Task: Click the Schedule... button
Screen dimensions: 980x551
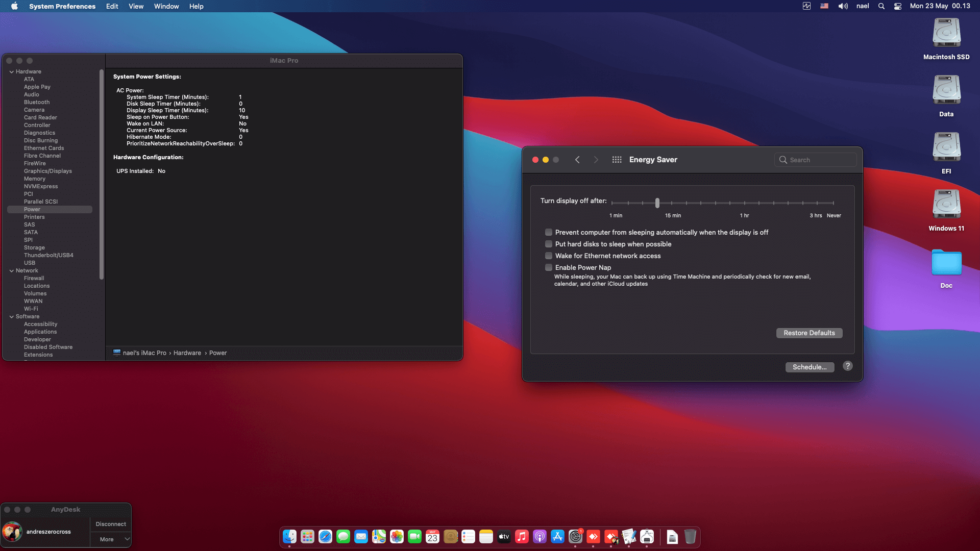Action: click(x=810, y=367)
